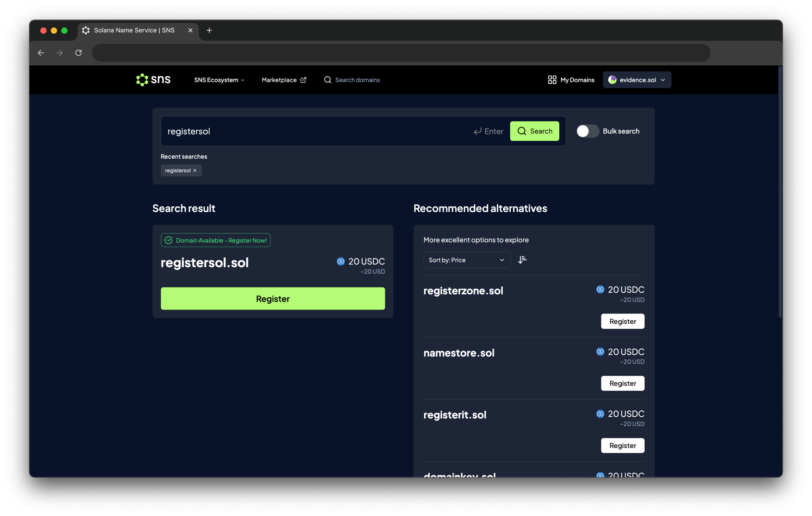Image resolution: width=812 pixels, height=516 pixels.
Task: Click the page vertical scrollbar
Action: 780,192
